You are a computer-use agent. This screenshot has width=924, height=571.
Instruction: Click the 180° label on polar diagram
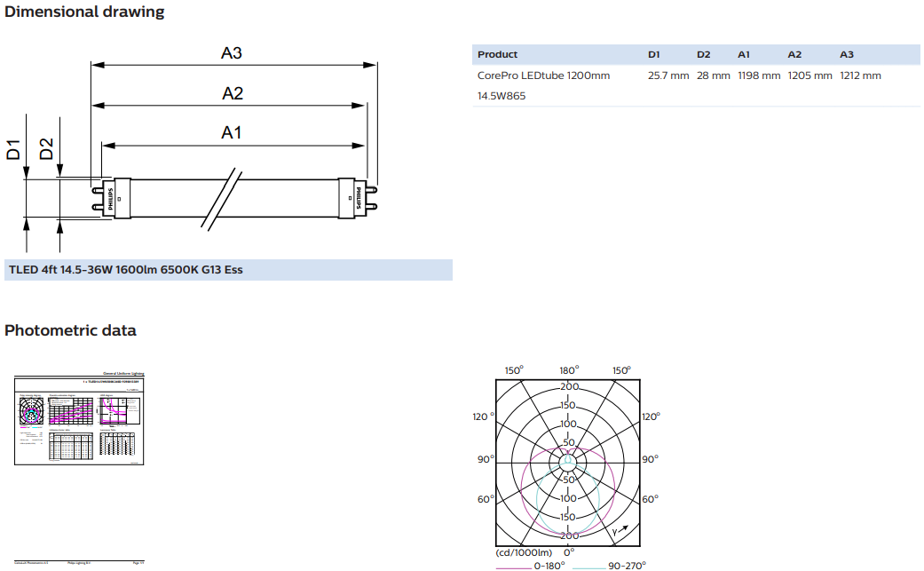click(569, 370)
